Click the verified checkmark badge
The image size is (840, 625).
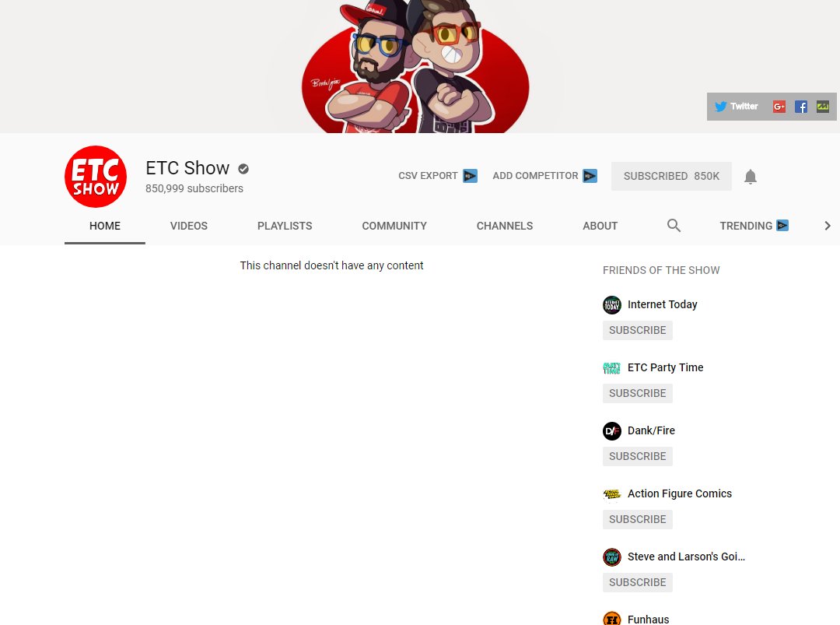click(243, 169)
